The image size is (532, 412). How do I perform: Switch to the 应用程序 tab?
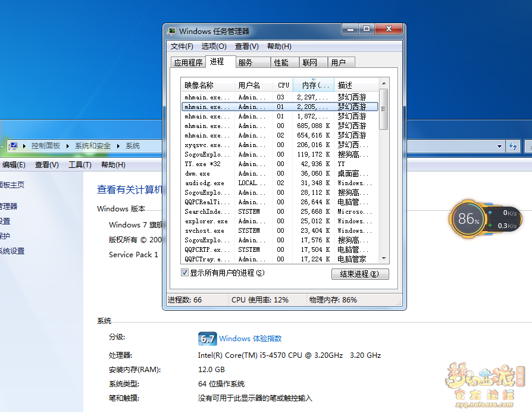(188, 63)
